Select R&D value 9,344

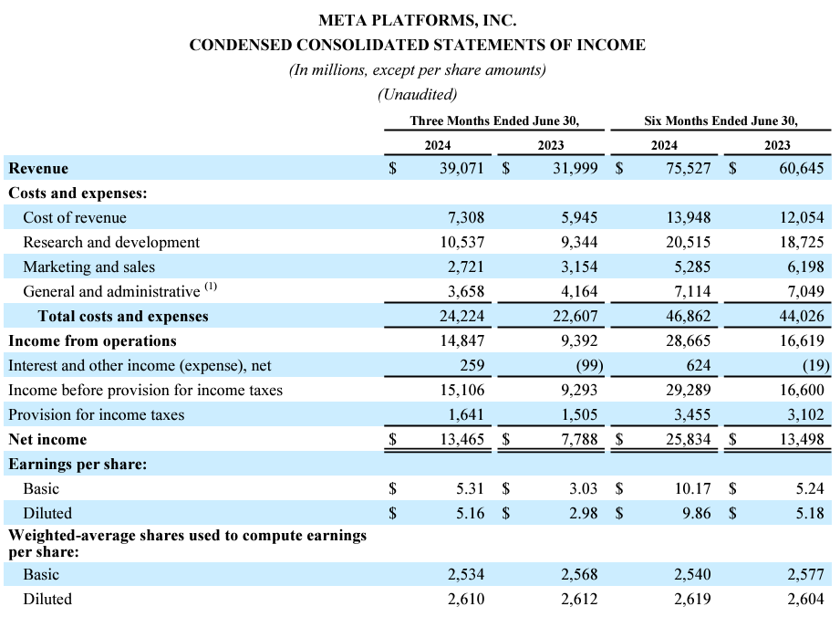click(x=579, y=242)
